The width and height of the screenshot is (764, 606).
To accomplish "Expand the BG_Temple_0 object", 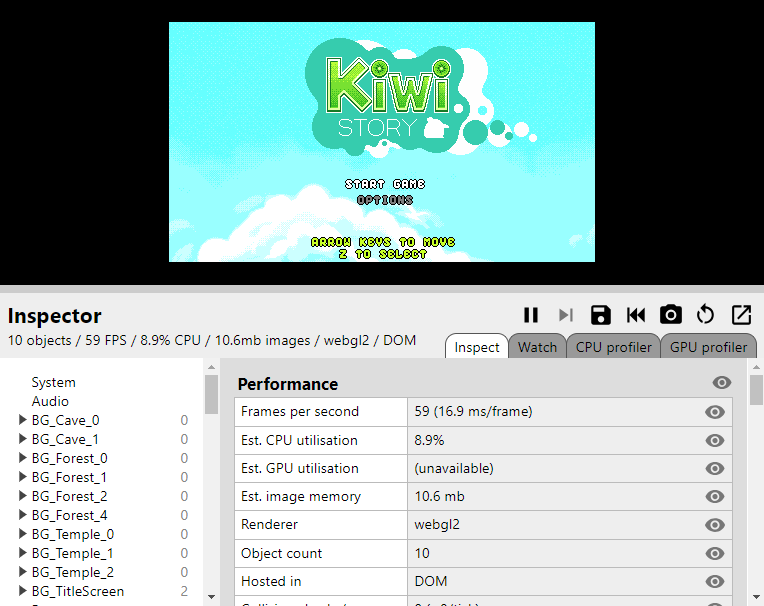I will pos(22,533).
